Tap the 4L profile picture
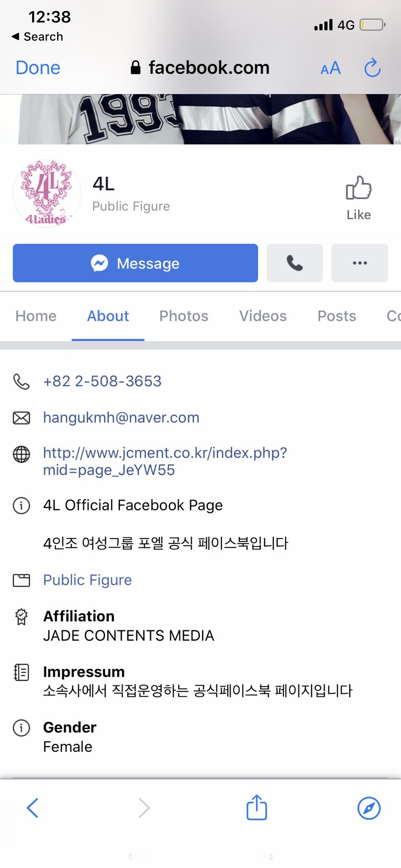 [x=47, y=193]
